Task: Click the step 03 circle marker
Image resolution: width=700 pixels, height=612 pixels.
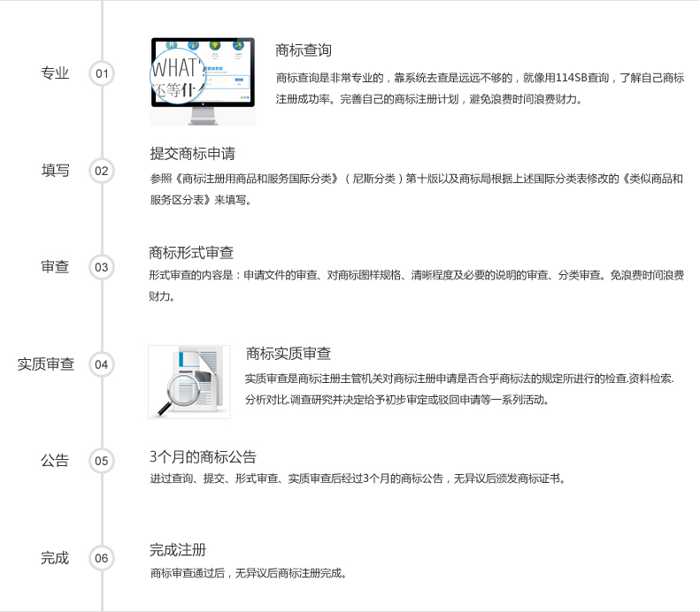Action: pyautogui.click(x=102, y=267)
